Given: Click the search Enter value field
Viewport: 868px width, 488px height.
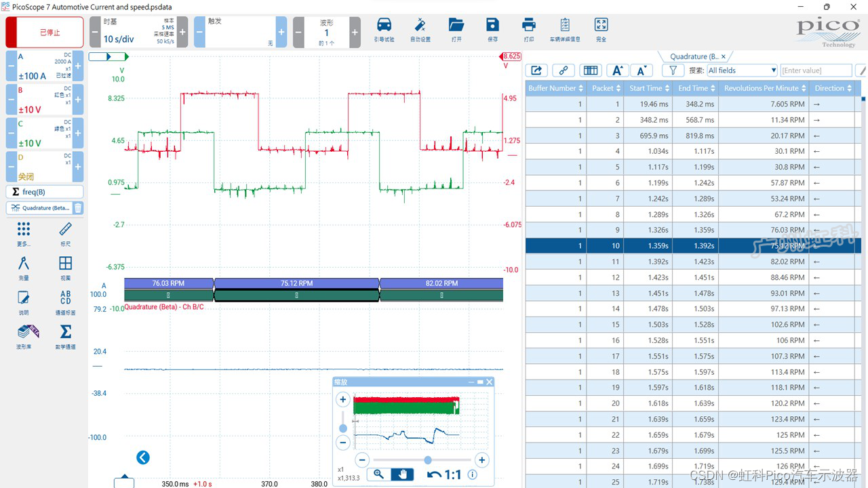Looking at the screenshot, I should tap(816, 70).
